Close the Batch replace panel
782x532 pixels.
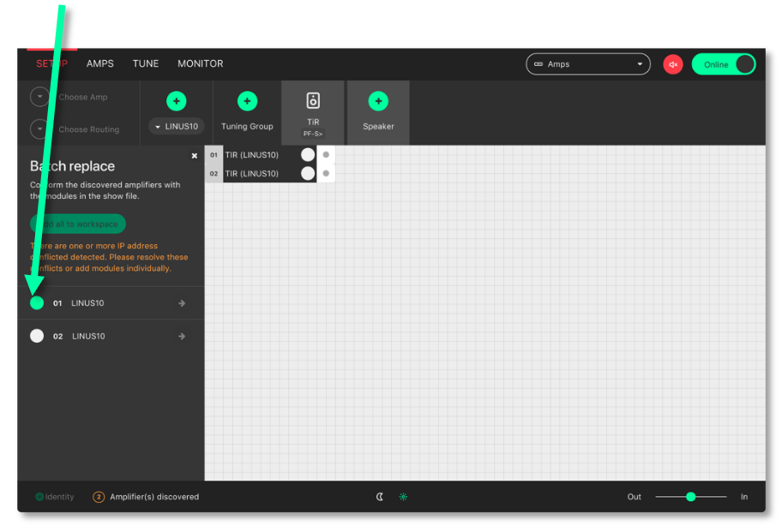tap(195, 156)
